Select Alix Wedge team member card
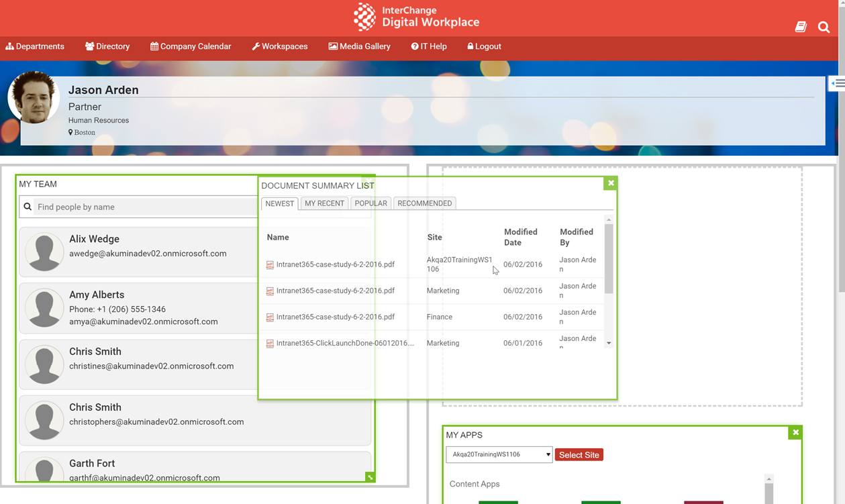The width and height of the screenshot is (845, 504). pos(138,252)
